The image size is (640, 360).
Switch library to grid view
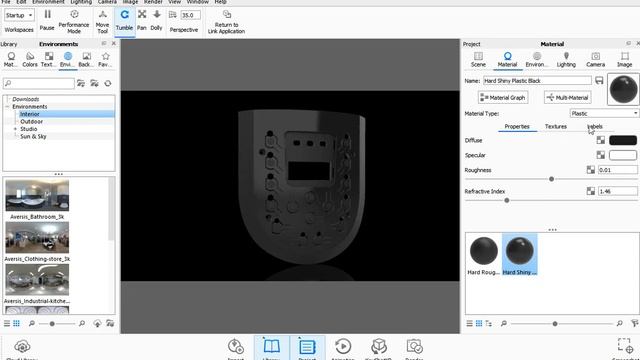[x=16, y=323]
